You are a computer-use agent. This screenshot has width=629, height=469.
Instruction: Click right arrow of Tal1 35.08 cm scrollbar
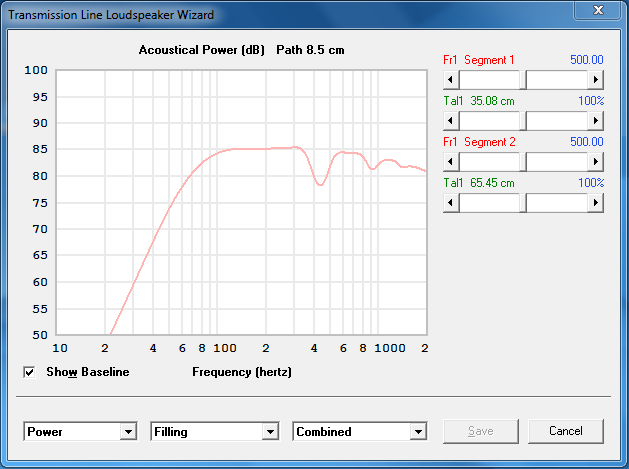click(x=596, y=120)
